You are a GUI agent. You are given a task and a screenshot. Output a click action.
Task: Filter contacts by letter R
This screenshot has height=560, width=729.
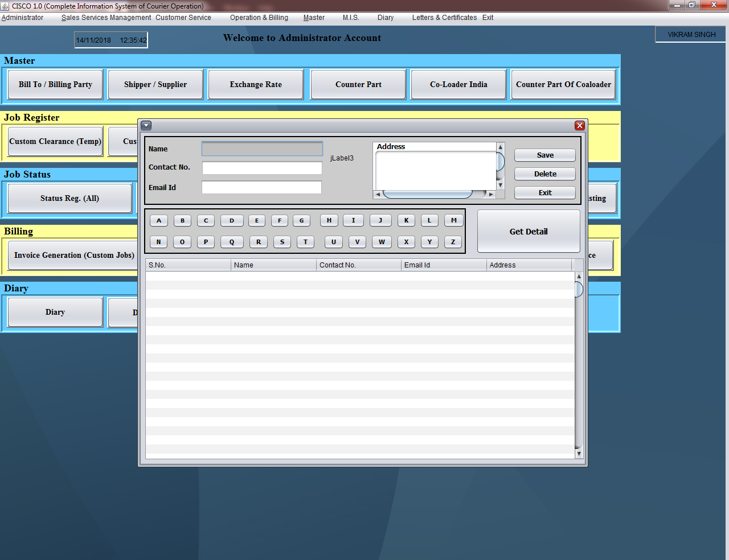pyautogui.click(x=259, y=242)
